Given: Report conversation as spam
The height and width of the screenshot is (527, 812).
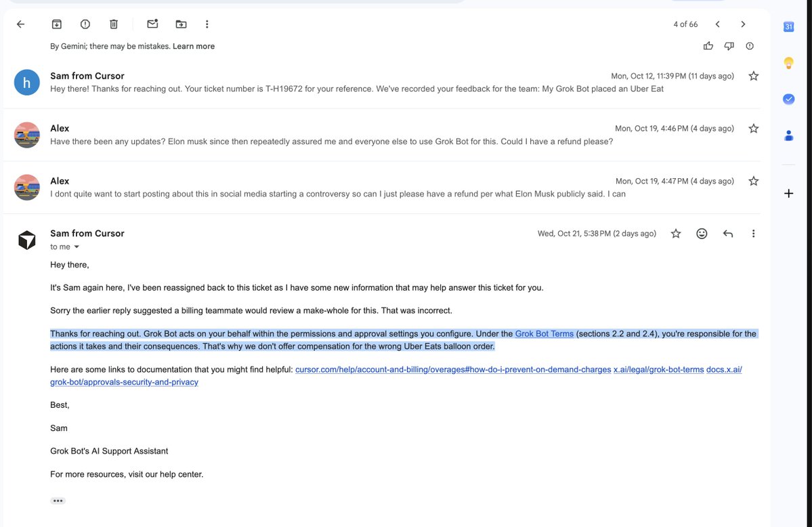Looking at the screenshot, I should 85,24.
